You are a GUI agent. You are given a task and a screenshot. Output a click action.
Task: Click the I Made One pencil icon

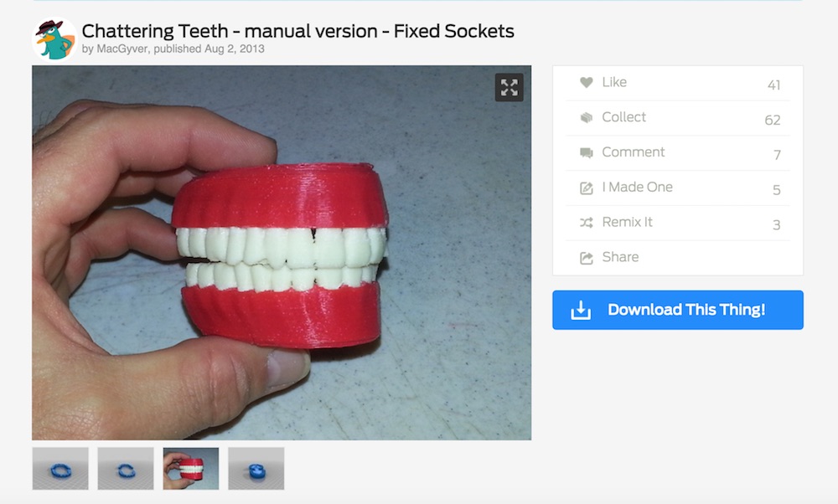pyautogui.click(x=587, y=188)
